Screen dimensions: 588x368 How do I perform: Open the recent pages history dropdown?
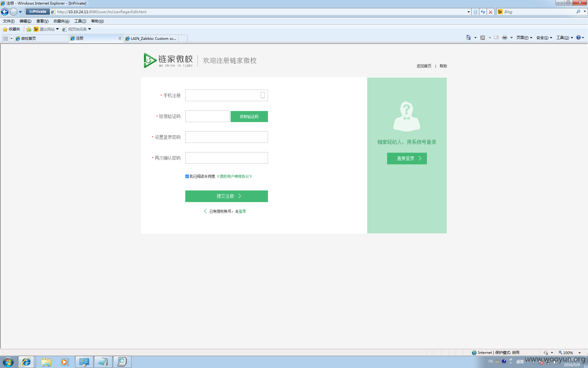click(20, 12)
